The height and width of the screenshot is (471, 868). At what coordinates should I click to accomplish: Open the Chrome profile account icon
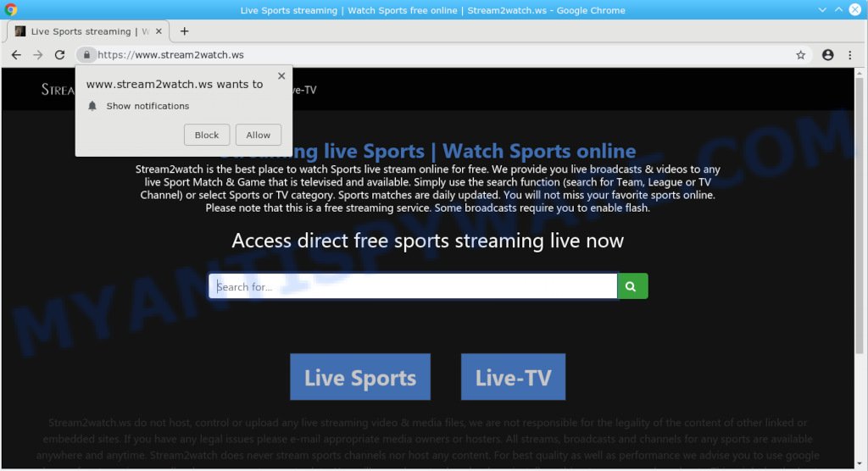tap(827, 55)
